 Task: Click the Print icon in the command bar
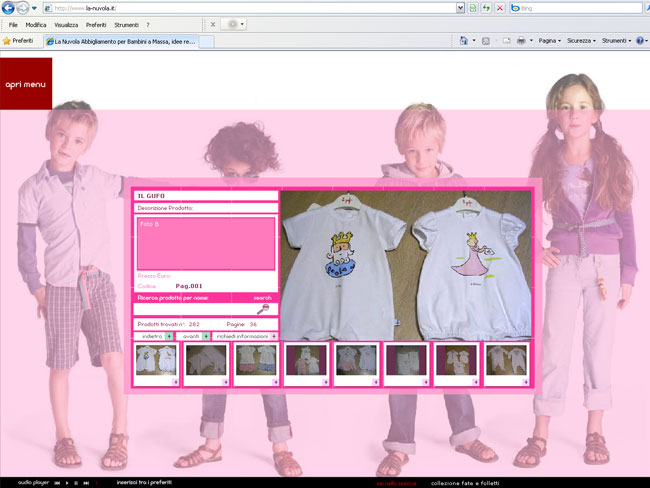pos(521,41)
